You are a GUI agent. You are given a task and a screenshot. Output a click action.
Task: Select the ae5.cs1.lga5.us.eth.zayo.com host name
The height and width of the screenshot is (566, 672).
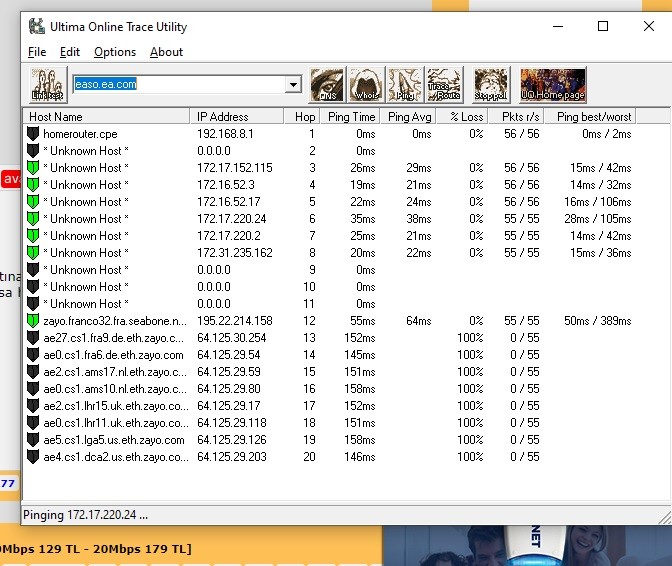click(114, 440)
